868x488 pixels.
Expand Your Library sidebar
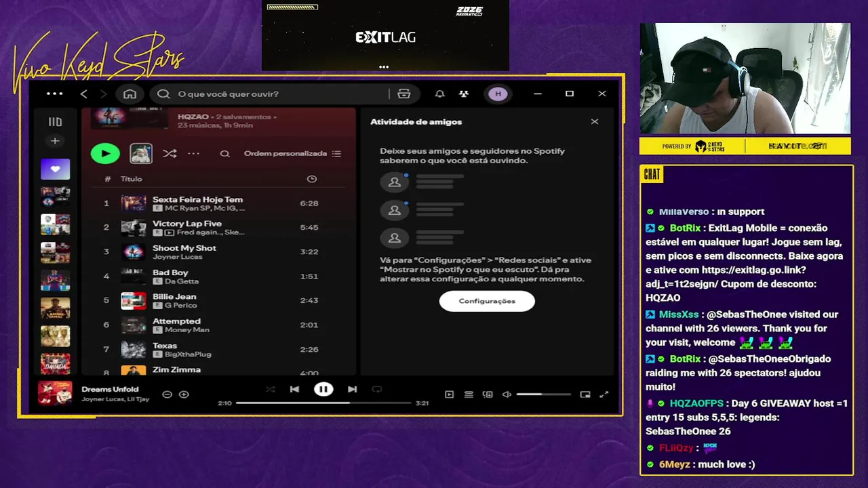55,122
